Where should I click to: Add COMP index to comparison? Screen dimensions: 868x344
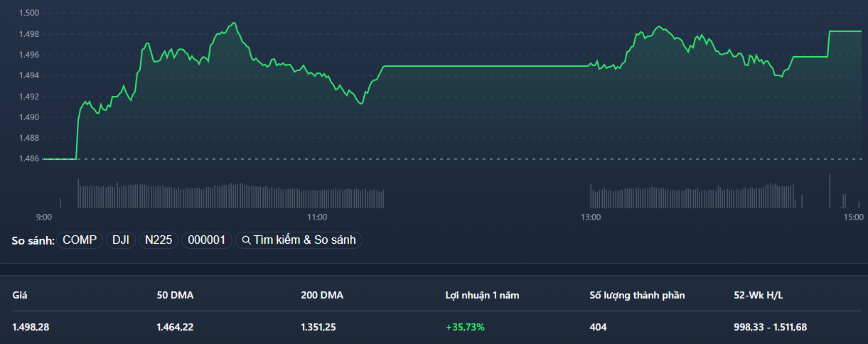tap(80, 240)
